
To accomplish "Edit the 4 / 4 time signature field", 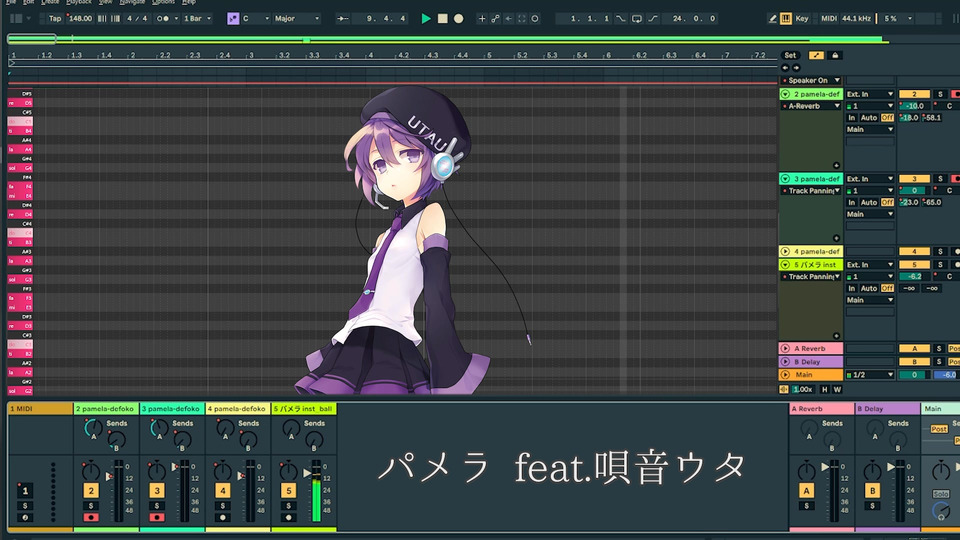I will [137, 18].
